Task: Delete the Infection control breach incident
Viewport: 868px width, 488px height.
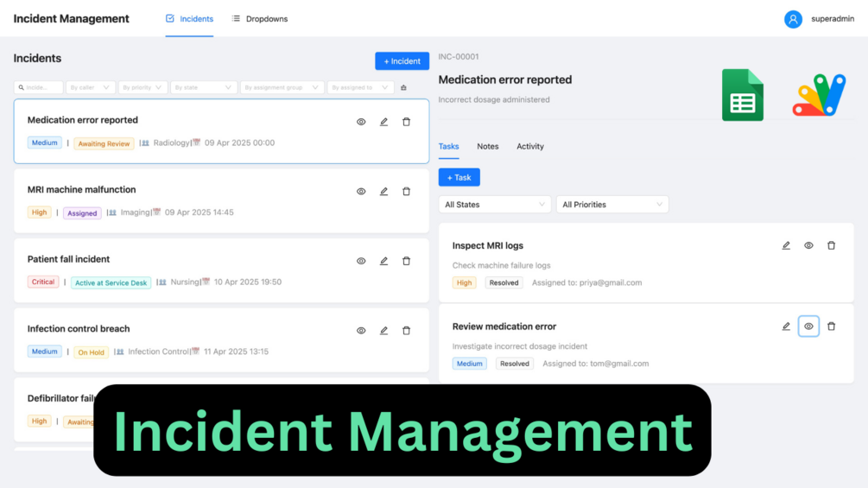Action: pyautogui.click(x=406, y=331)
